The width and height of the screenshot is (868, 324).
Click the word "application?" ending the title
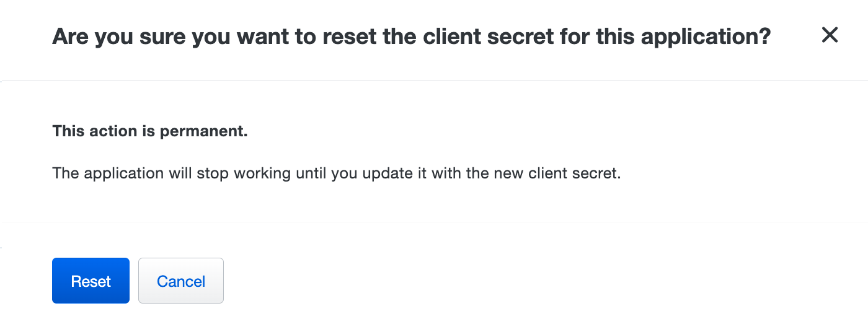coord(706,37)
